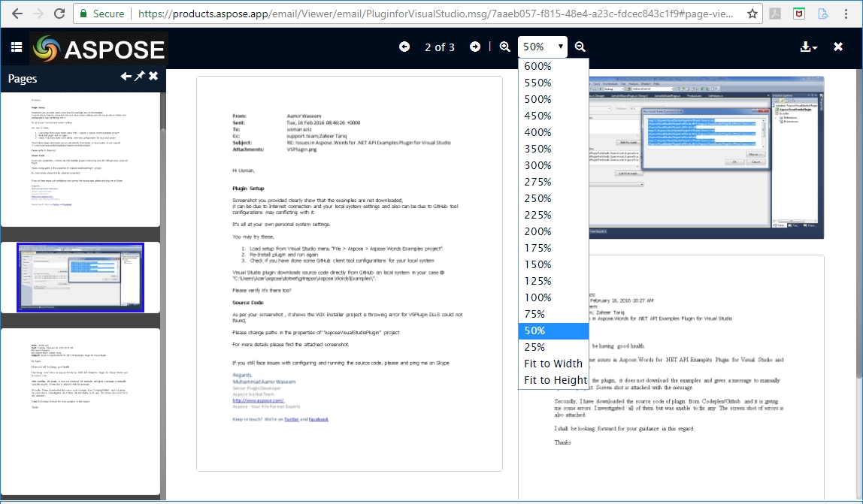Pick the highlighted 50% zoom option
This screenshot has height=504, width=863.
[554, 330]
